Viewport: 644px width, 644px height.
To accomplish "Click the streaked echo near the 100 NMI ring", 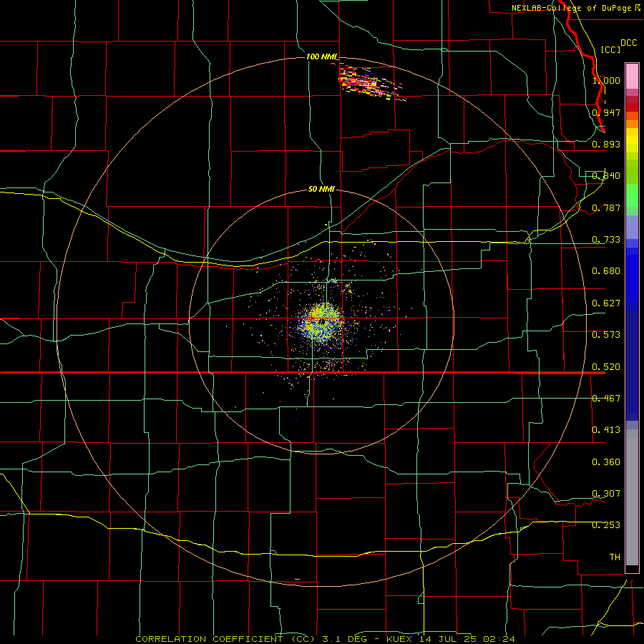I will 371,82.
